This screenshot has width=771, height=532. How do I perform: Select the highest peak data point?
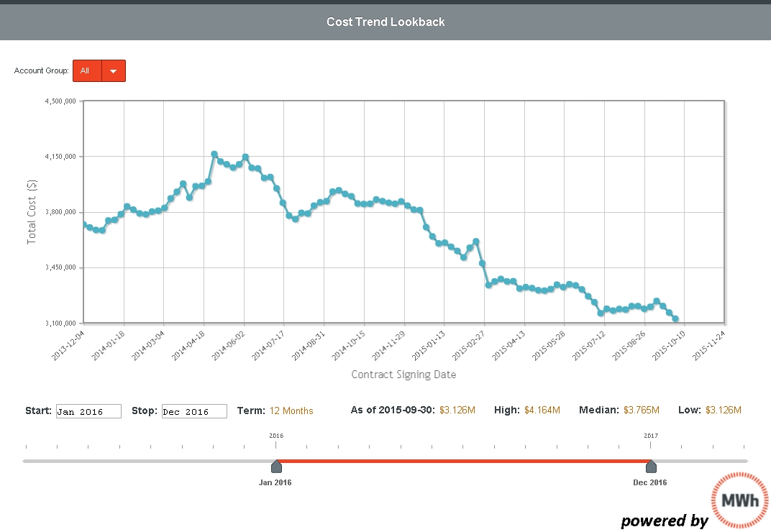[214, 155]
